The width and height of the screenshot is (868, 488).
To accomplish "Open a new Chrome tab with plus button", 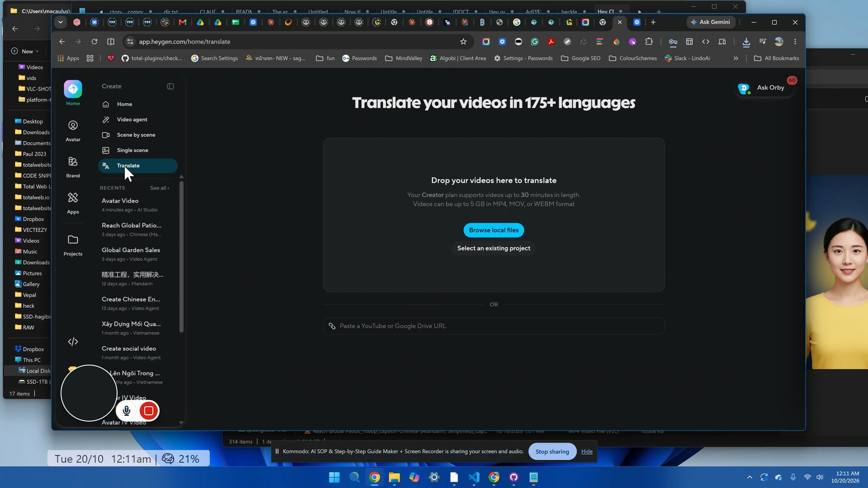I will coord(653,22).
